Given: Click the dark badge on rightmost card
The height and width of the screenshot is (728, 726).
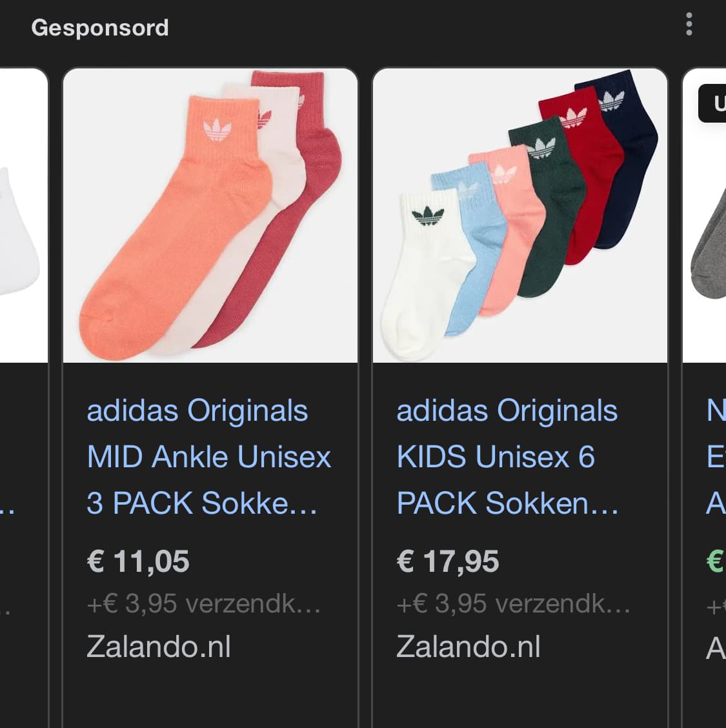Looking at the screenshot, I should point(712,103).
